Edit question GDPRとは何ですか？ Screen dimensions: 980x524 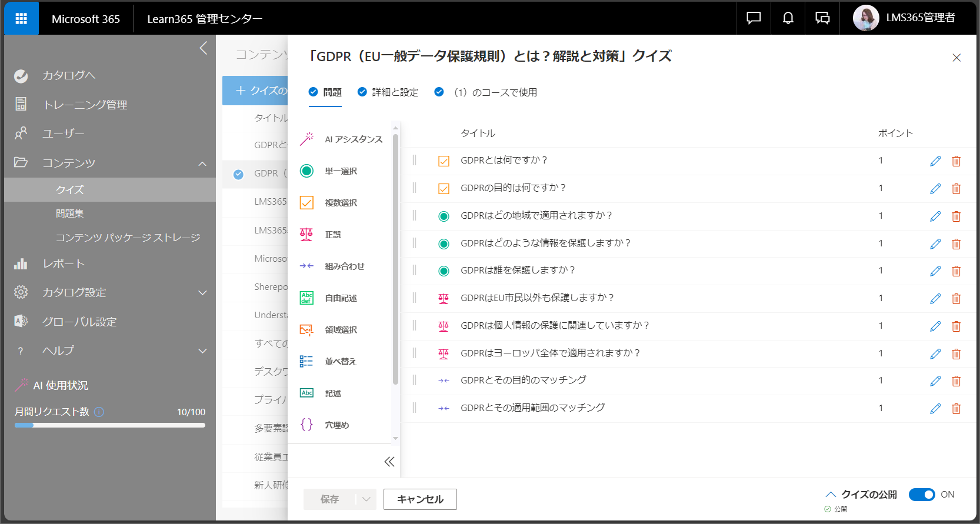(x=935, y=161)
